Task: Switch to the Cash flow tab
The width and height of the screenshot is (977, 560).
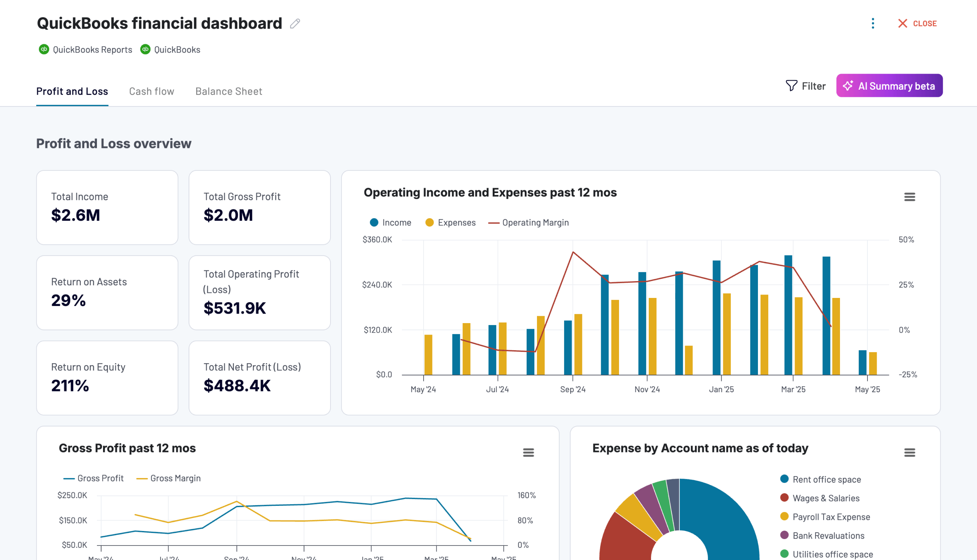Action: (x=152, y=91)
